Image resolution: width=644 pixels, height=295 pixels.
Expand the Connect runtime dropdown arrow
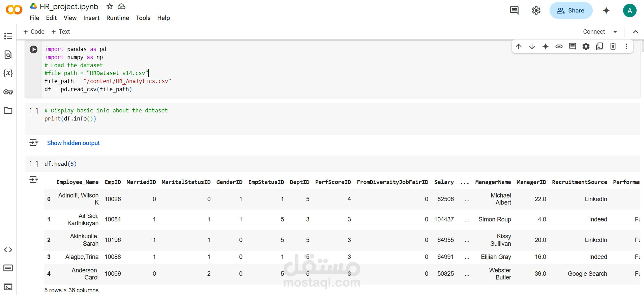point(615,32)
